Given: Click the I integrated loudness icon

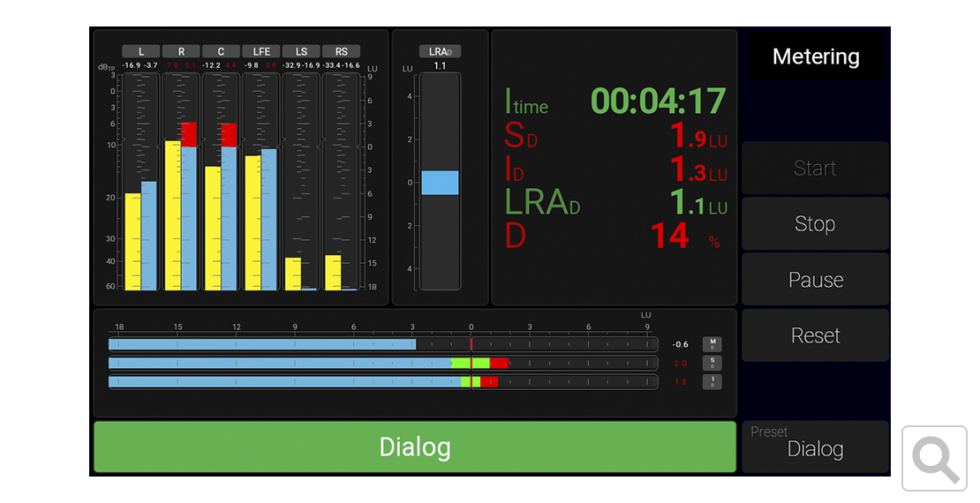Looking at the screenshot, I should (712, 381).
